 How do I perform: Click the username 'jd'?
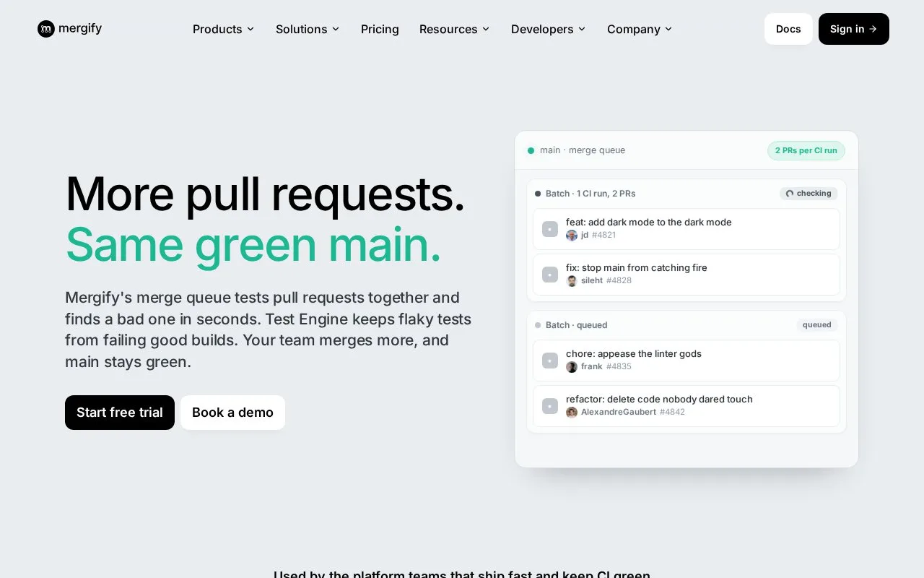[x=585, y=236]
